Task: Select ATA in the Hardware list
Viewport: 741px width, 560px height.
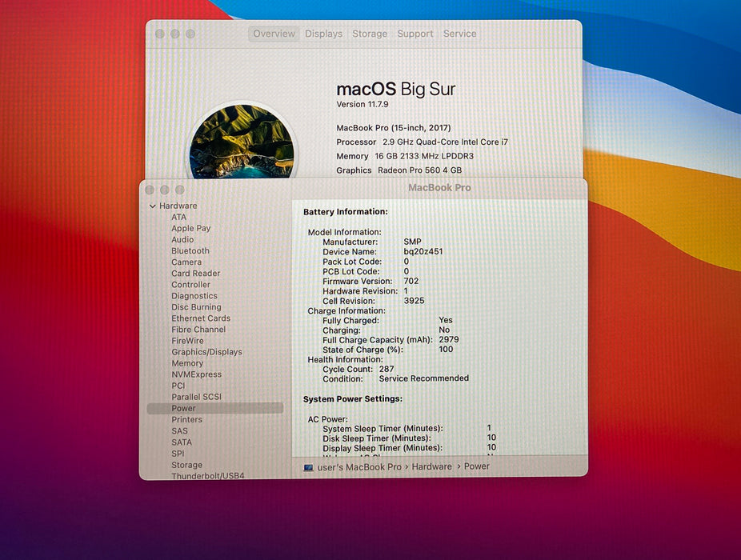Action: pos(178,217)
